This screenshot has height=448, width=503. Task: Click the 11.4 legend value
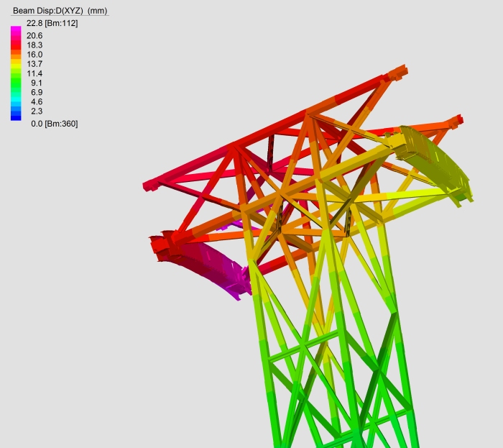tap(34, 73)
